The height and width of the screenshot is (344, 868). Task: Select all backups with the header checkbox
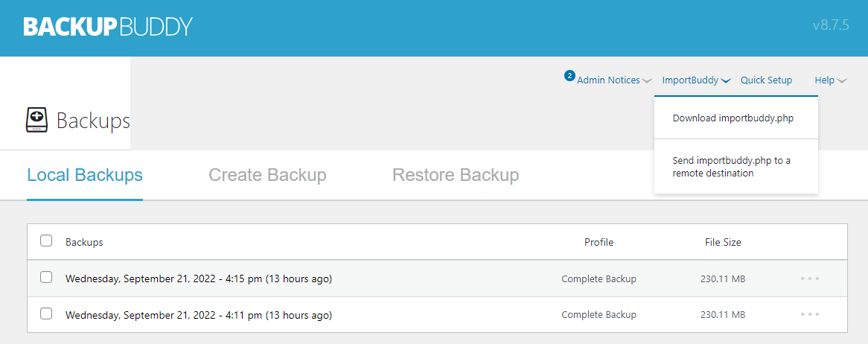pyautogui.click(x=46, y=241)
